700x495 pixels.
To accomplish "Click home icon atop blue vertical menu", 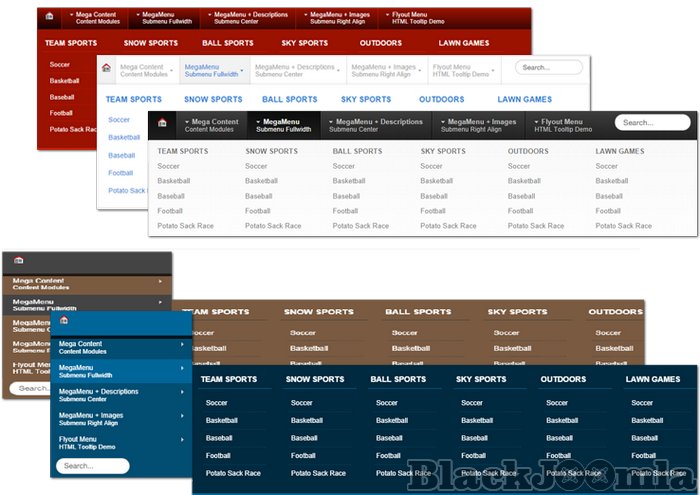I will coord(64,320).
